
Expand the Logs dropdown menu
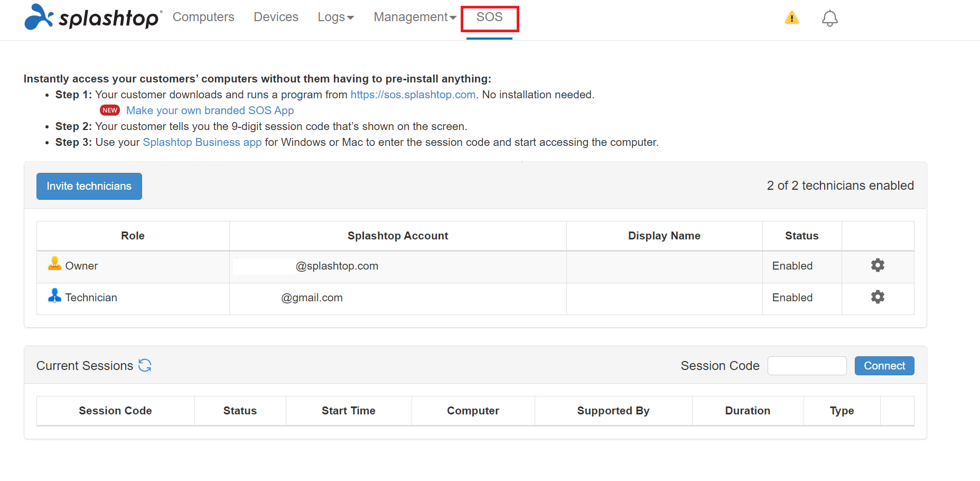click(x=335, y=17)
